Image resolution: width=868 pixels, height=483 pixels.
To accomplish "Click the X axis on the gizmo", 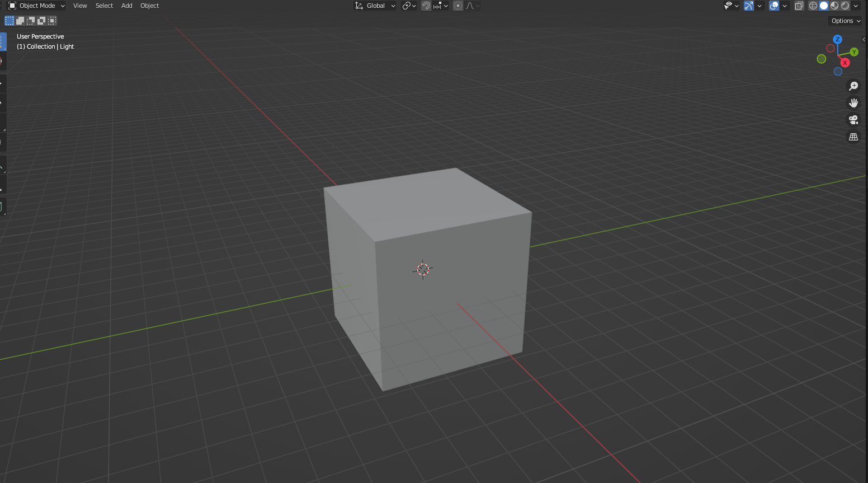I will (x=845, y=63).
